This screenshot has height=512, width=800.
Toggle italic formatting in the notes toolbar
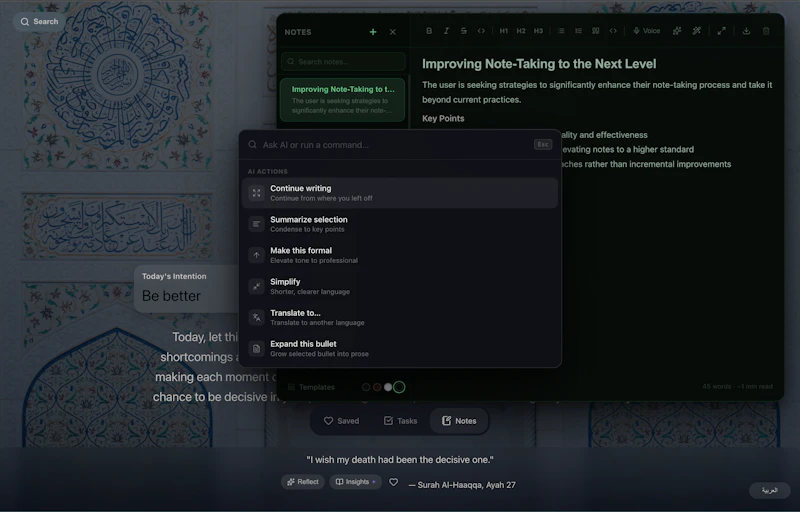tap(446, 31)
